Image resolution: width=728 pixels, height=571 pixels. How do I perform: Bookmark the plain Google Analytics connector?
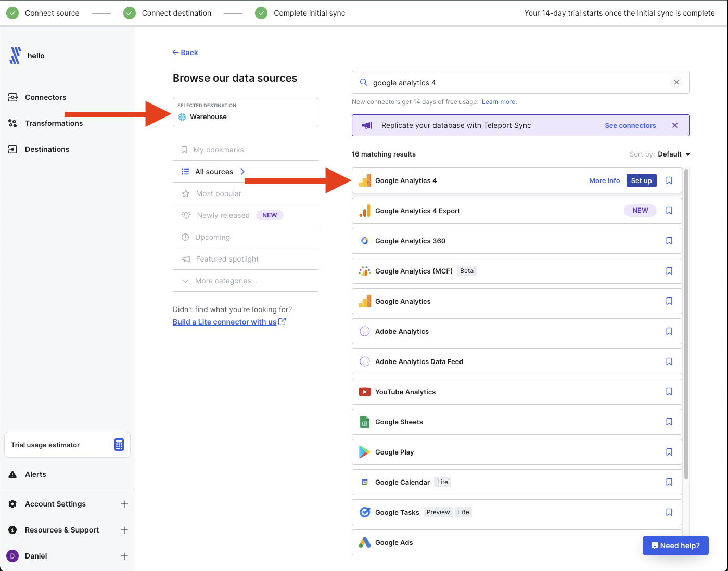click(x=669, y=301)
